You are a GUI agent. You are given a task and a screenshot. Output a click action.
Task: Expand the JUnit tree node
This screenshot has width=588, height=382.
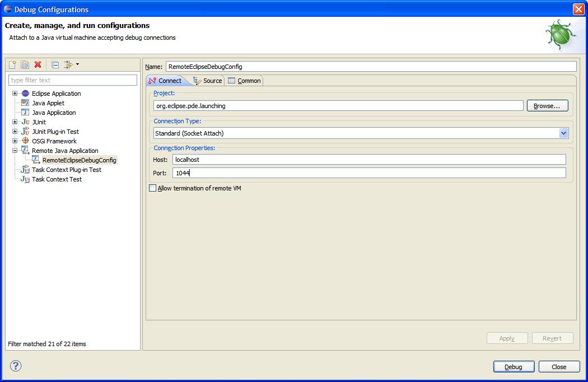click(x=15, y=122)
